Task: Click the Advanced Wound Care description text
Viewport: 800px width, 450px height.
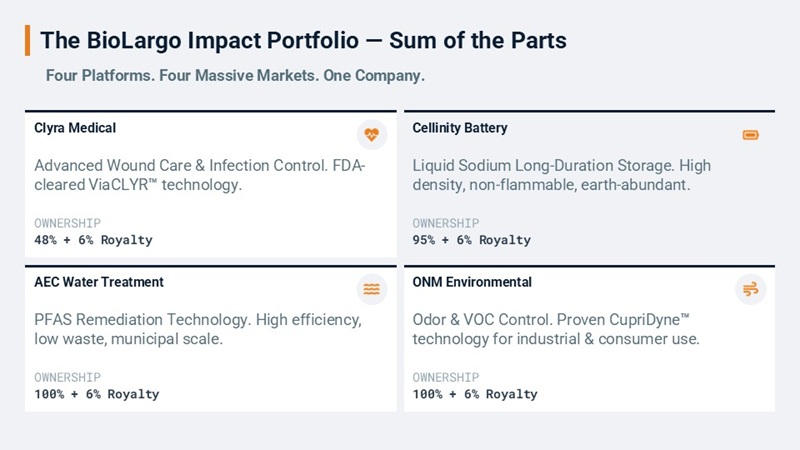Action: [199, 175]
